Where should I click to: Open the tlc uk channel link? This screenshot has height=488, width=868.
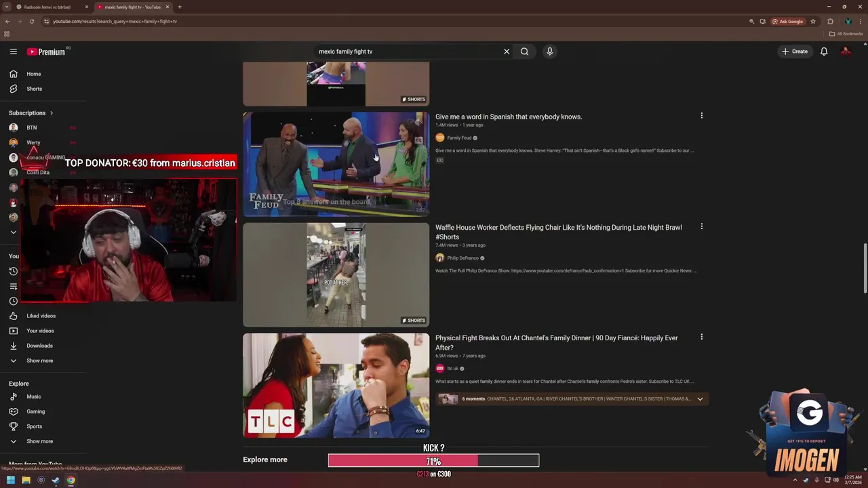pyautogui.click(x=452, y=368)
